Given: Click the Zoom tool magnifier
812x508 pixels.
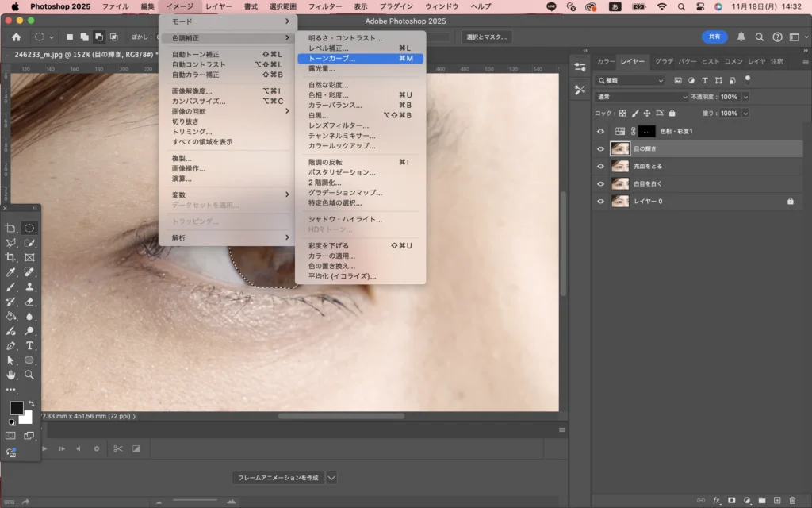Looking at the screenshot, I should pos(29,375).
